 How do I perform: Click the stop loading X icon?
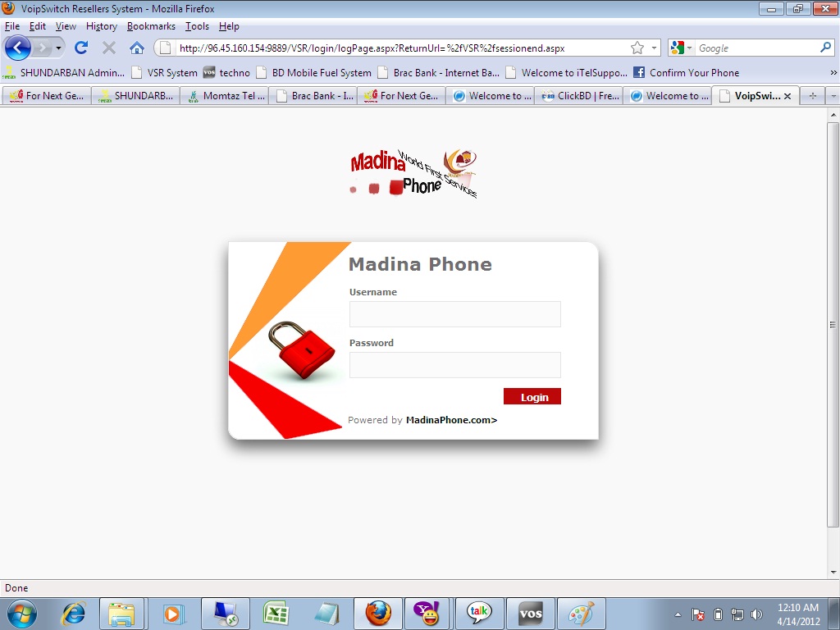pos(109,48)
